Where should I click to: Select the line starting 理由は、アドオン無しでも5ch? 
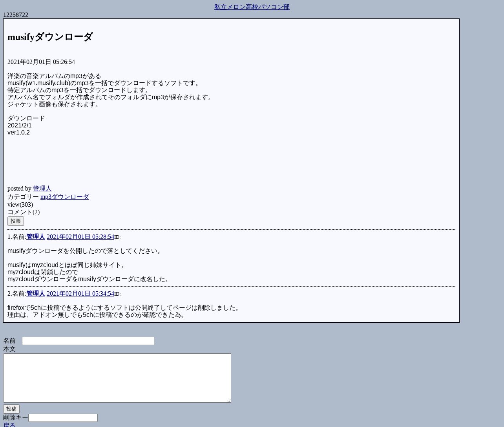pyautogui.click(x=97, y=315)
